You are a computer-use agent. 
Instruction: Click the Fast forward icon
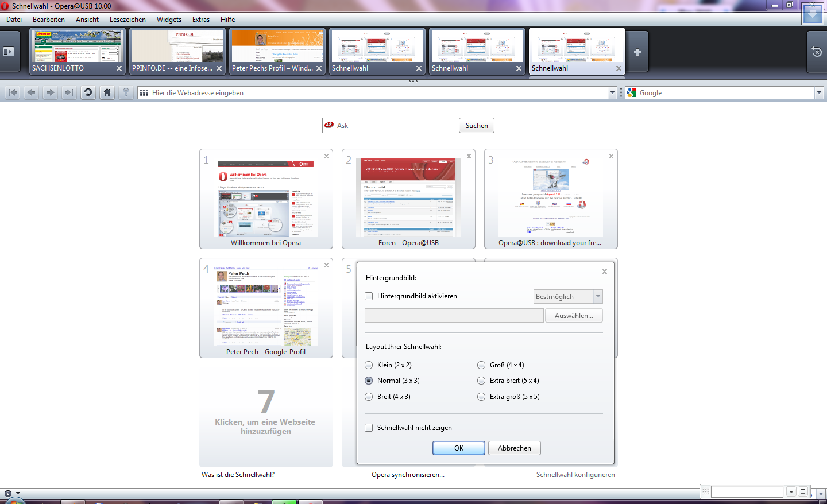click(x=69, y=92)
